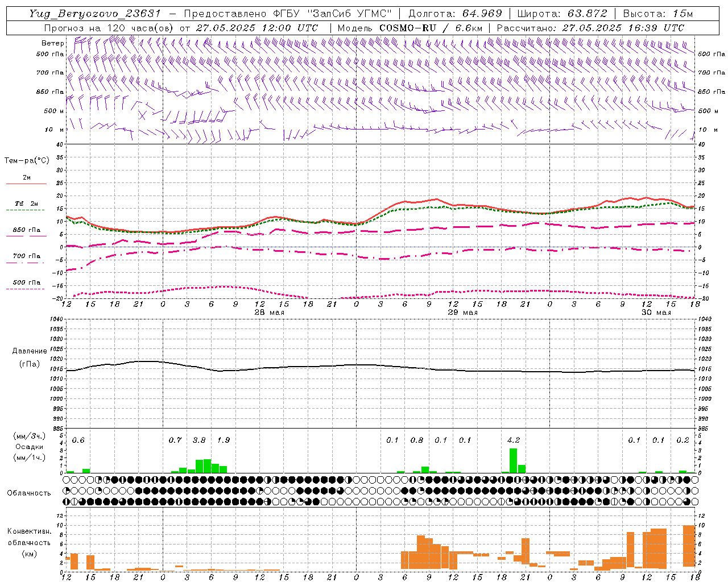Viewport: 728px width, 582px height.
Task: Click the (мм/1ч.) precipitation unit label
Action: 29,458
